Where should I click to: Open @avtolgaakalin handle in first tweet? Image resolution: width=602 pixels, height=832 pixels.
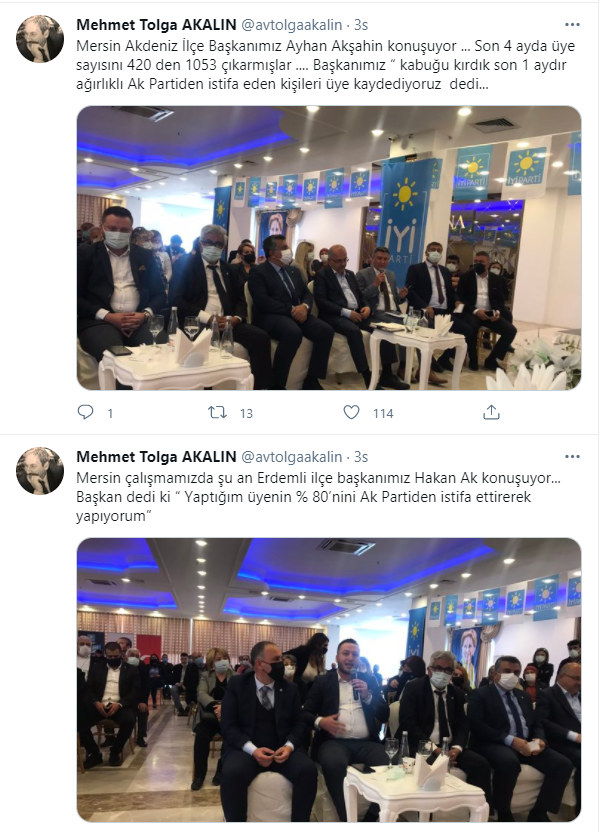292,25
